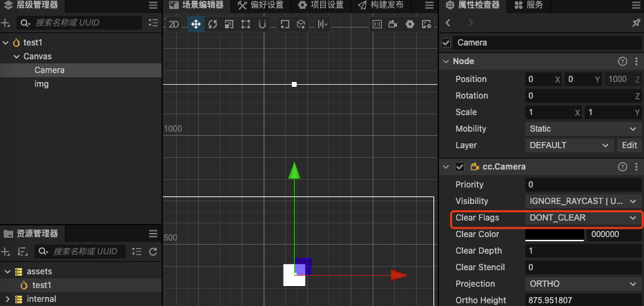
Task: Pin the Inspector panel
Action: (636, 23)
